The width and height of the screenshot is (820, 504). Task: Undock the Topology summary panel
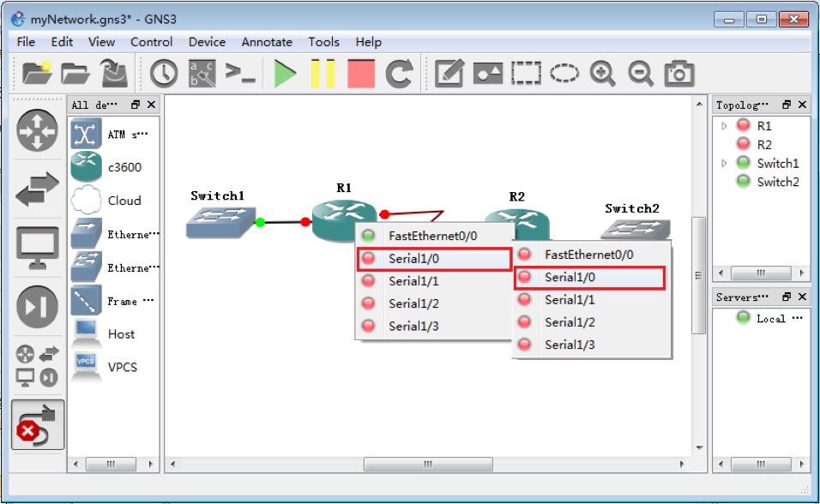[x=786, y=105]
